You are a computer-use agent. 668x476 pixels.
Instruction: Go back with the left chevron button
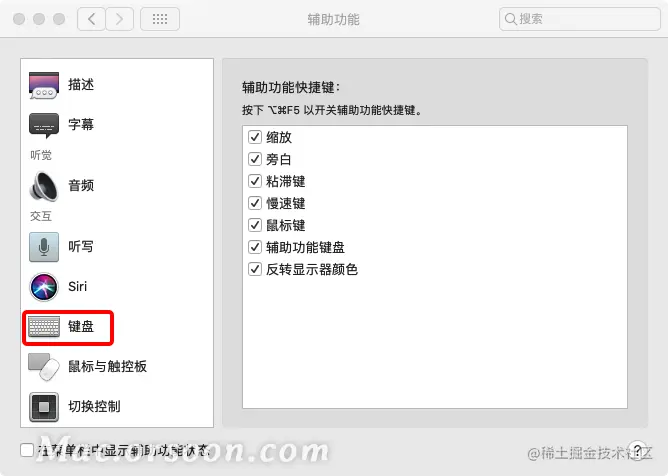91,19
